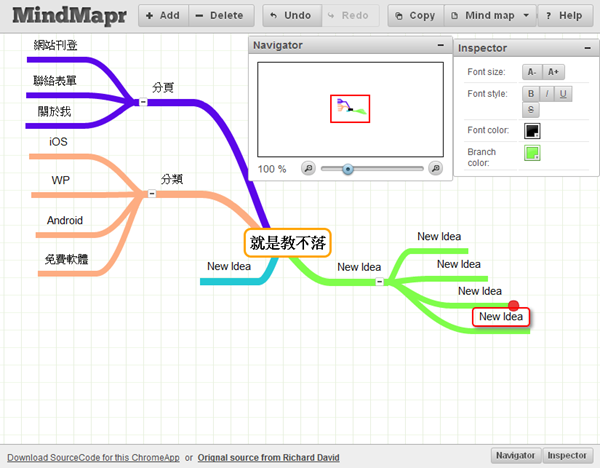Open Original source from Richard David link
This screenshot has width=600, height=468.
269,458
